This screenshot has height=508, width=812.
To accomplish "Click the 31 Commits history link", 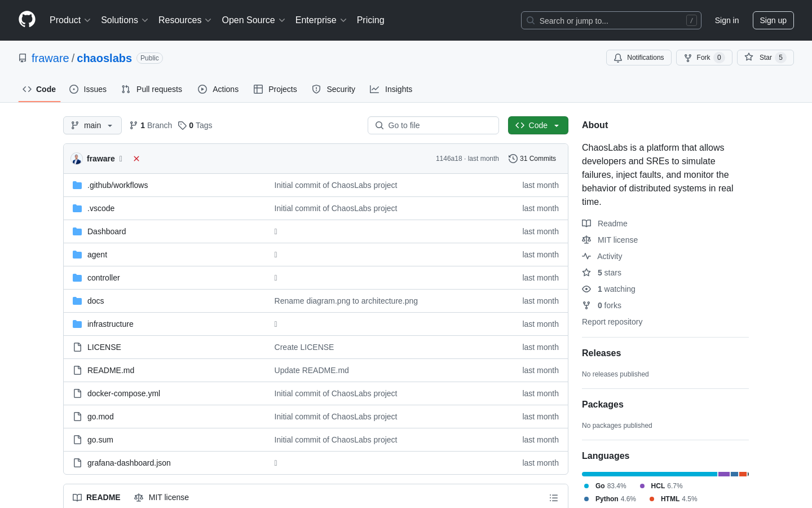I will tap(532, 159).
